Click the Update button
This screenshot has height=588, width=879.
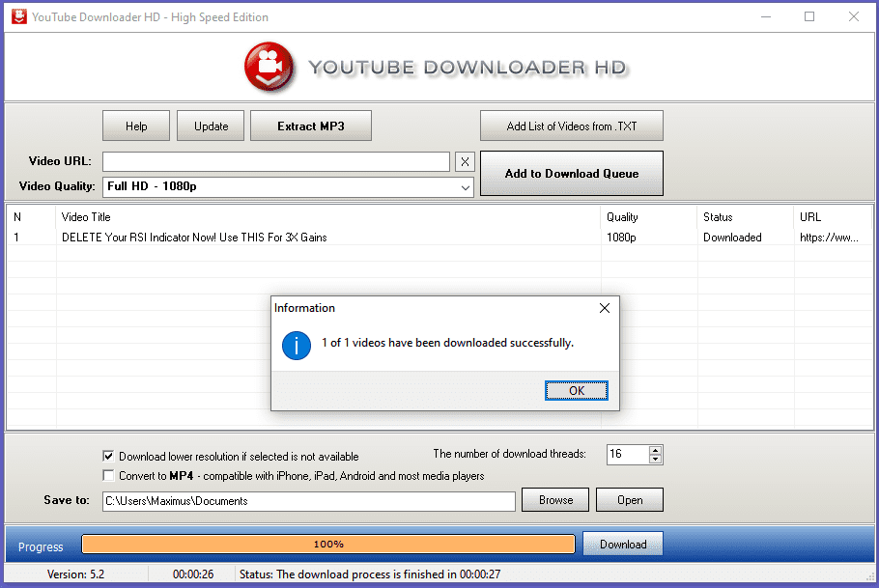(x=211, y=126)
